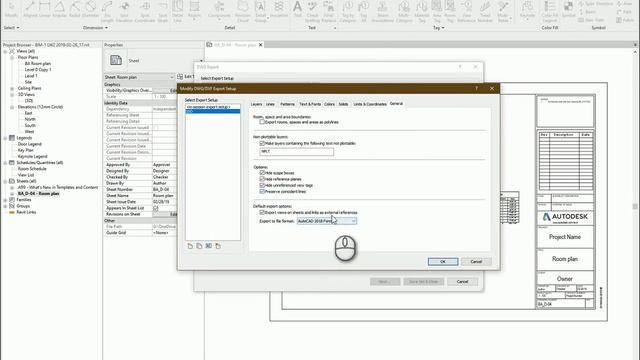640x360 pixels.
Task: Select the Component tool in ribbon
Action: pos(219,10)
